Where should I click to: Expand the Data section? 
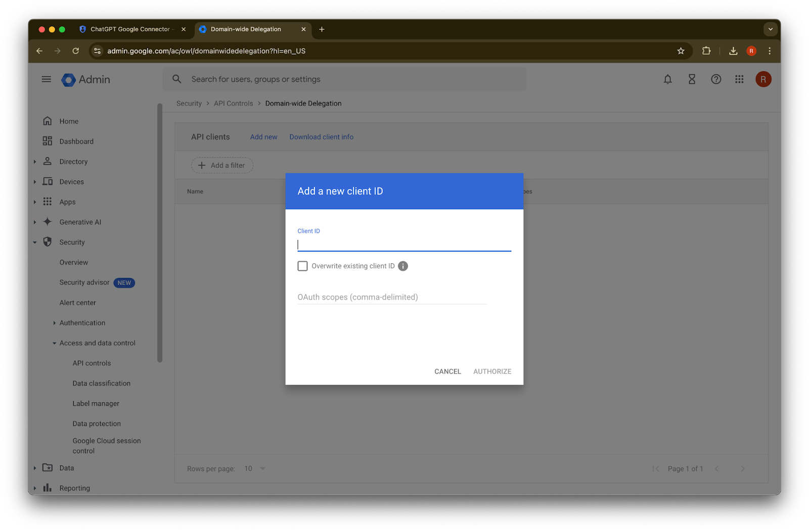35,468
